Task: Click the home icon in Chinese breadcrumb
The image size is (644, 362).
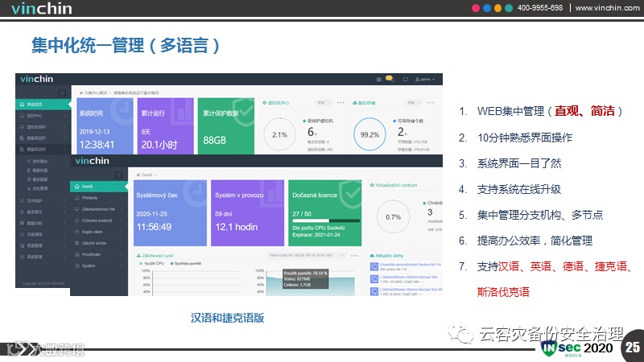Action: coord(81,93)
